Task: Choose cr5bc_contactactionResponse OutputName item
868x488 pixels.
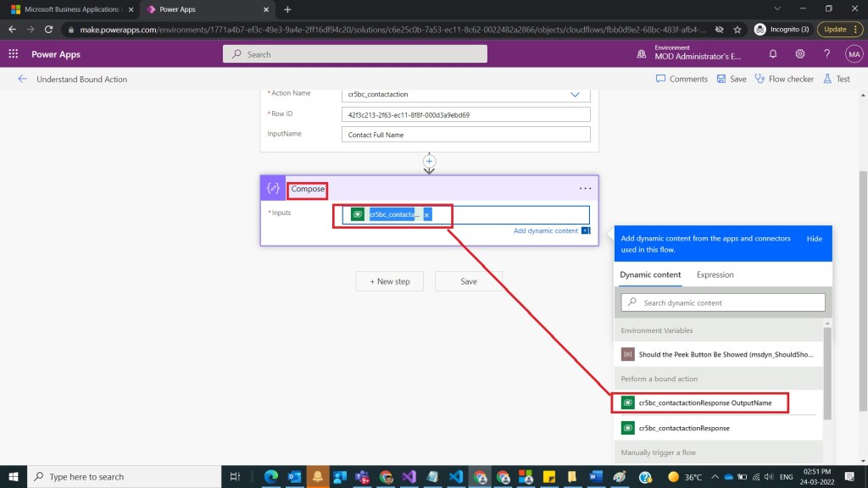Action: click(704, 402)
